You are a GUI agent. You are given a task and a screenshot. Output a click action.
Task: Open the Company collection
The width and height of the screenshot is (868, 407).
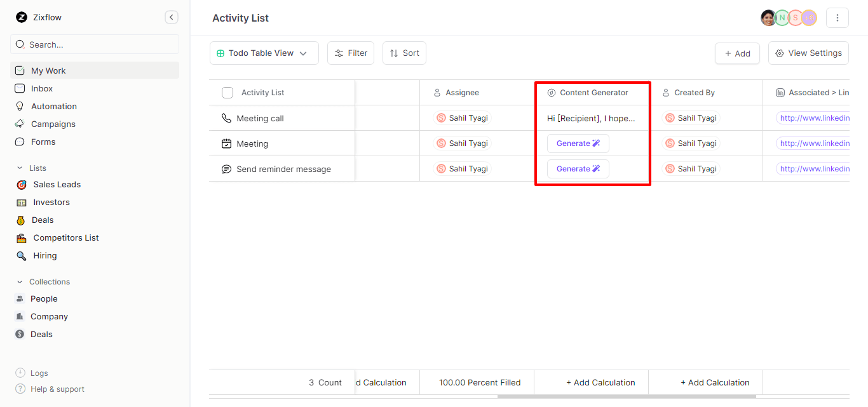[x=49, y=316]
